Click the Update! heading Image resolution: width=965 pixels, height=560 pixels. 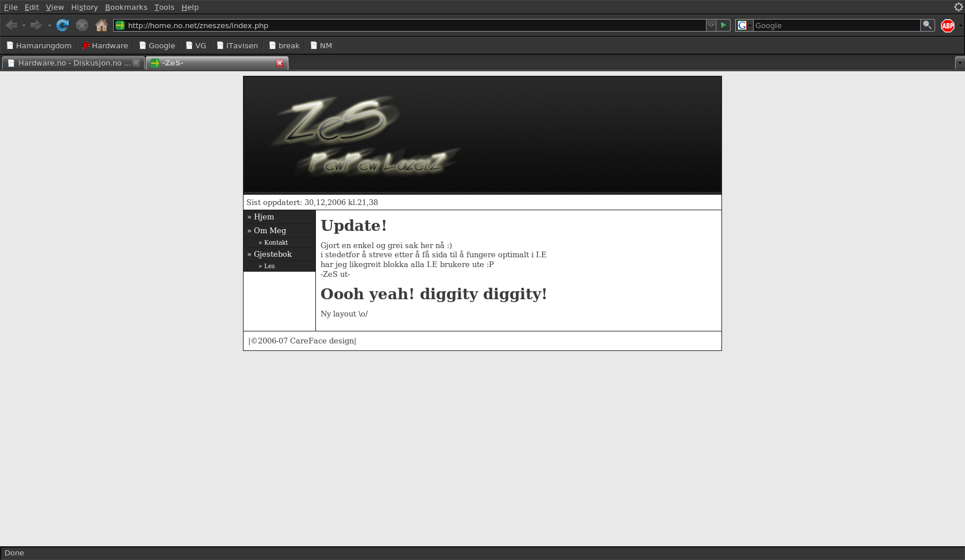[x=354, y=226]
